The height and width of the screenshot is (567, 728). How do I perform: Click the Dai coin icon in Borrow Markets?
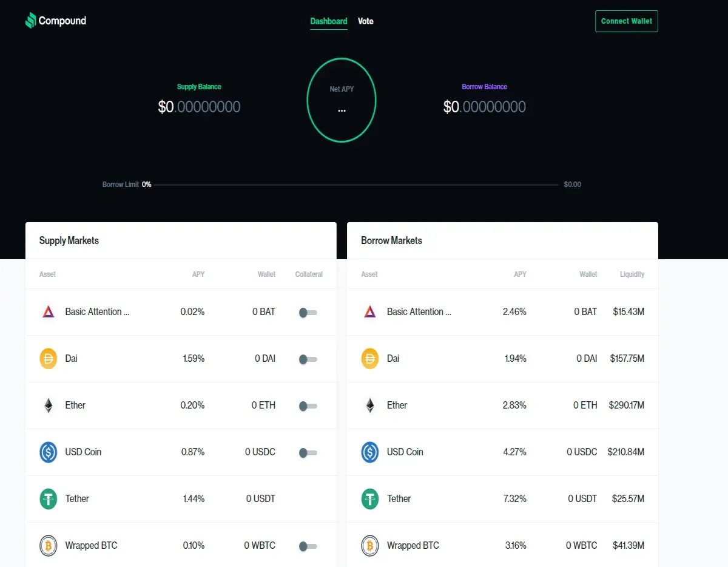369,358
